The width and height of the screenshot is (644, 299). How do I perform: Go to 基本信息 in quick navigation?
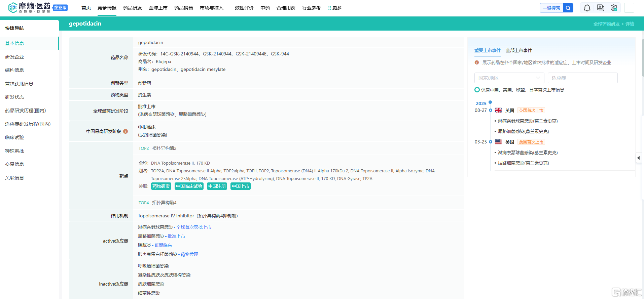point(29,43)
